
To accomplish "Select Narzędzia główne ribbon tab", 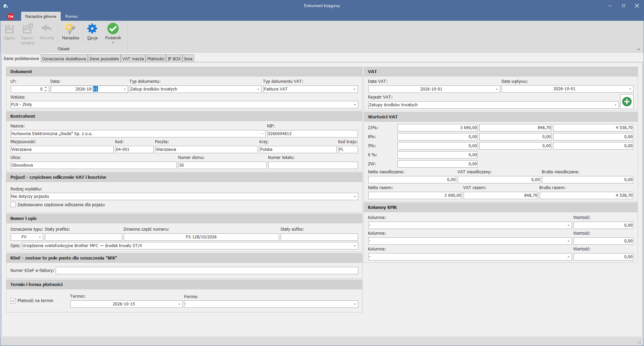I will [x=41, y=16].
